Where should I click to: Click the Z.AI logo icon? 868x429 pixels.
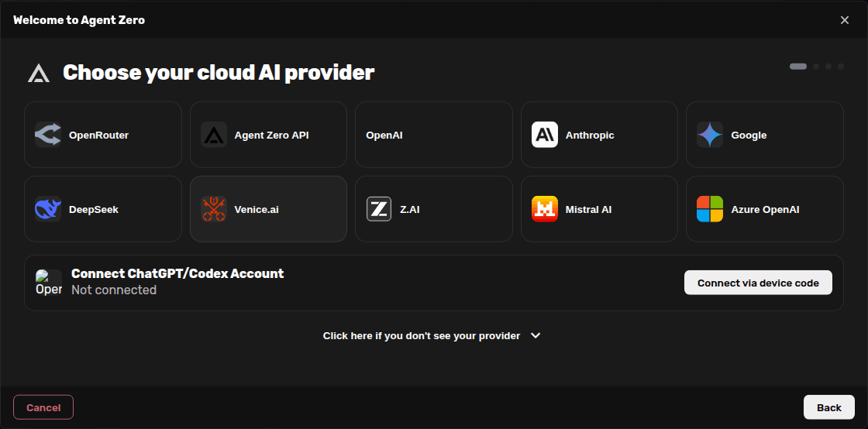coord(379,209)
